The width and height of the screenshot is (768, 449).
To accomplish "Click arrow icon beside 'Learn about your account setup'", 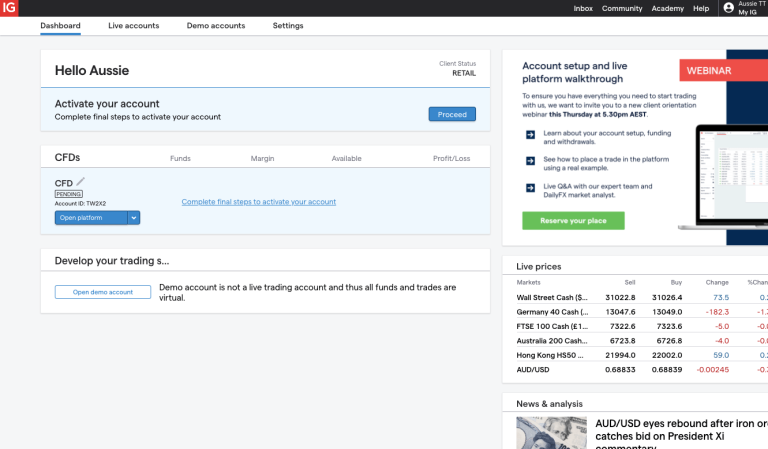I will click(530, 135).
